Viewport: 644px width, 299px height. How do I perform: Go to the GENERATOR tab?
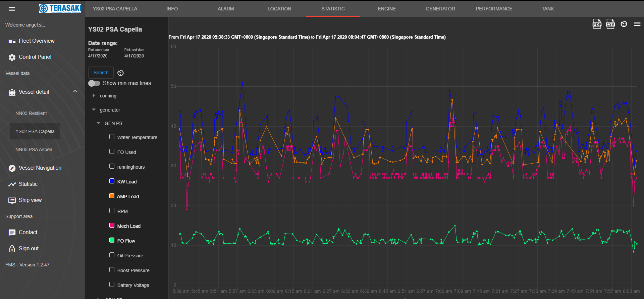pyautogui.click(x=440, y=9)
